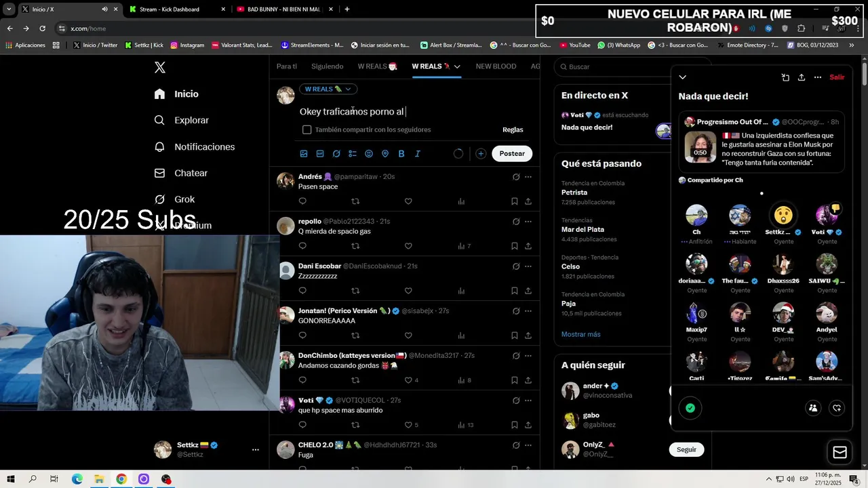The width and height of the screenshot is (868, 488).
Task: Collapse the Space panel with chevron
Action: (683, 77)
